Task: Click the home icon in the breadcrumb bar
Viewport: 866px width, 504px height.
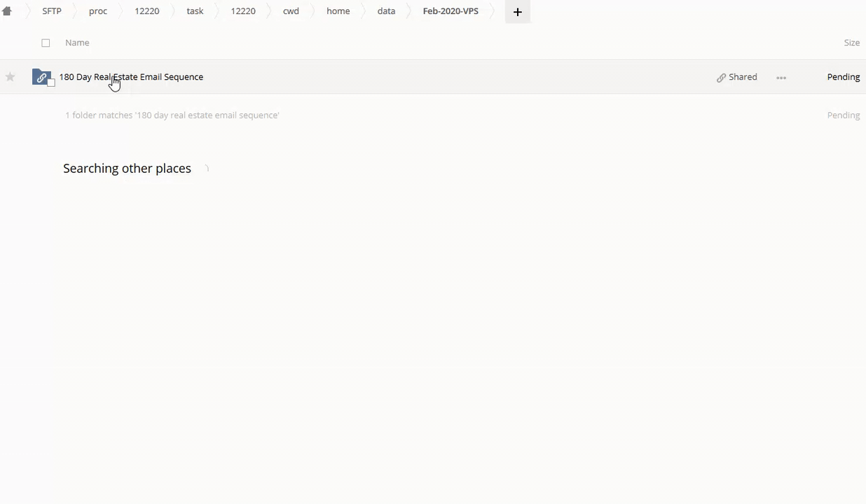Action: click(x=7, y=11)
